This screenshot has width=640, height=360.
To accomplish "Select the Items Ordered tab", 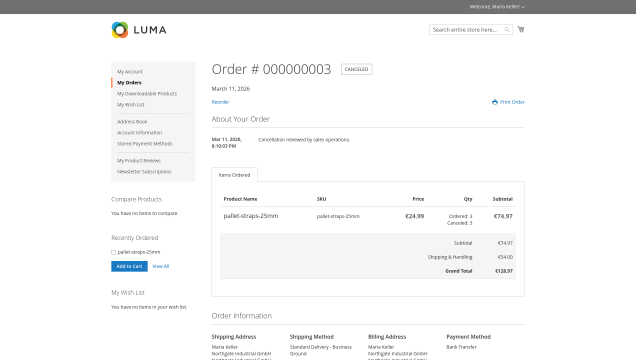I will [234, 175].
